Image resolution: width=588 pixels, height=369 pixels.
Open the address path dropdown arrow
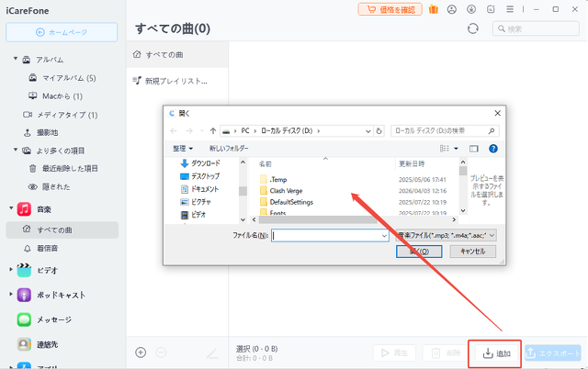(x=367, y=131)
